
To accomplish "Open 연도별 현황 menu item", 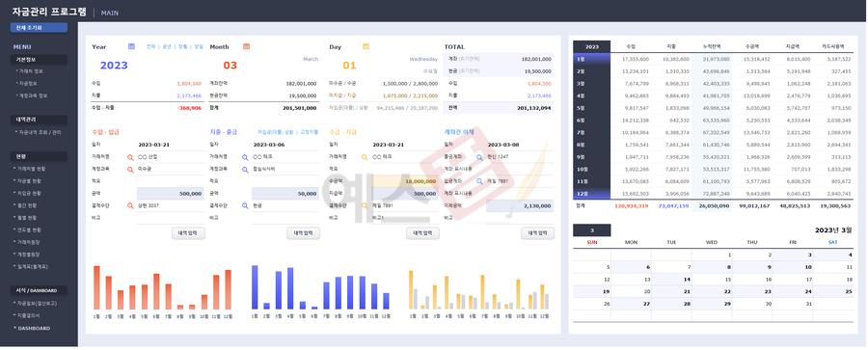I will coord(28,229).
